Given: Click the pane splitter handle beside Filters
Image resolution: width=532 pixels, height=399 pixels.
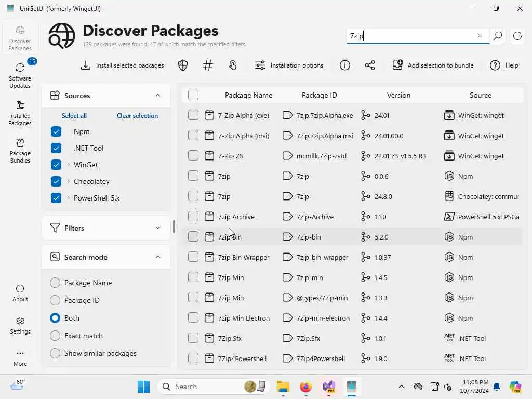Looking at the screenshot, I should click(x=174, y=227).
